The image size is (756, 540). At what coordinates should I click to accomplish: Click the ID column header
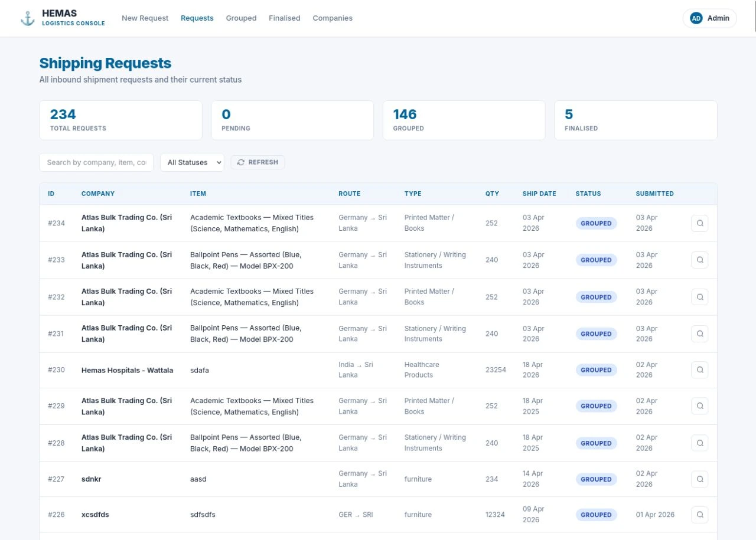(51, 194)
